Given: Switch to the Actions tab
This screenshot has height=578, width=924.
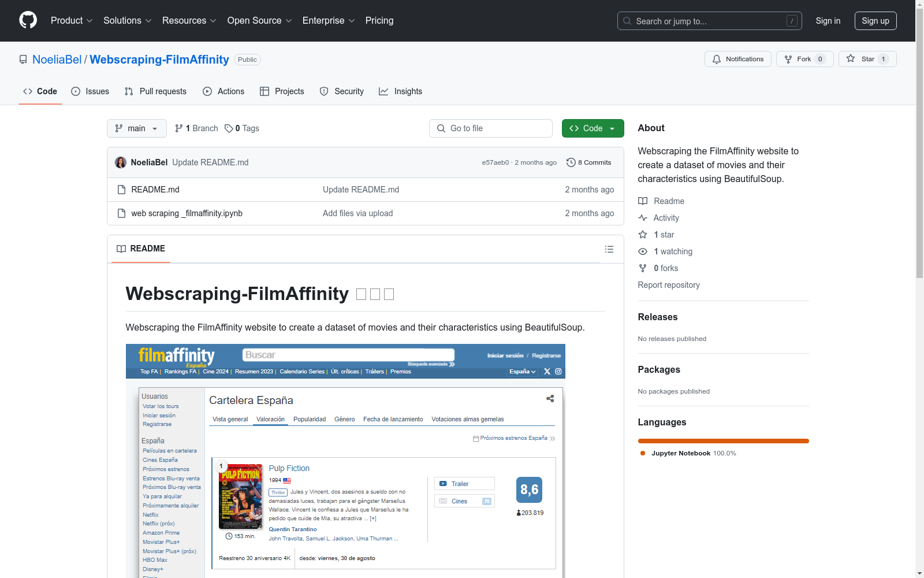Looking at the screenshot, I should pyautogui.click(x=223, y=91).
